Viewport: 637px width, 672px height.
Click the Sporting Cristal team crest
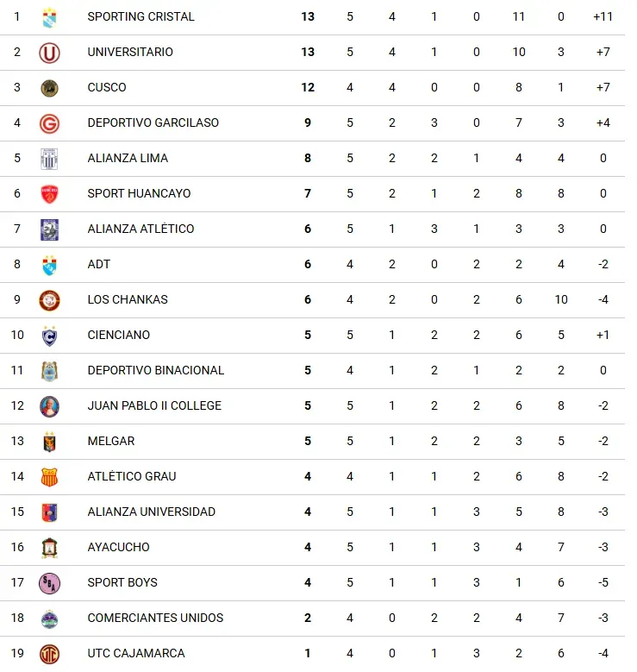pyautogui.click(x=50, y=17)
